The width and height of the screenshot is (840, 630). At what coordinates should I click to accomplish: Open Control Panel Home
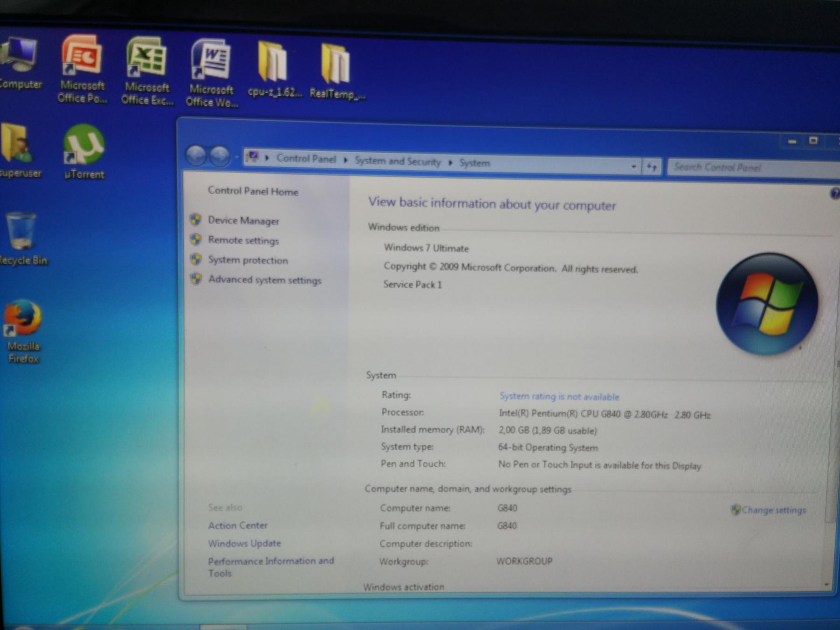point(253,191)
